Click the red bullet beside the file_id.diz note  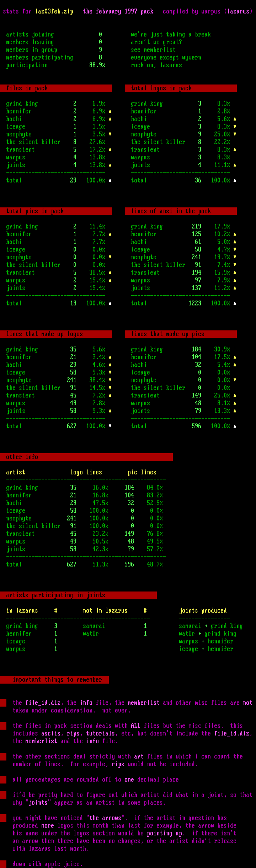click(x=3, y=703)
